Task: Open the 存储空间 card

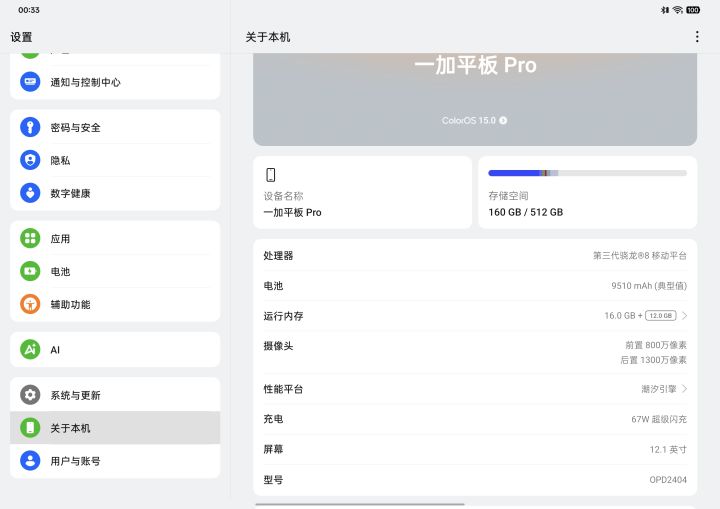Action: click(588, 192)
